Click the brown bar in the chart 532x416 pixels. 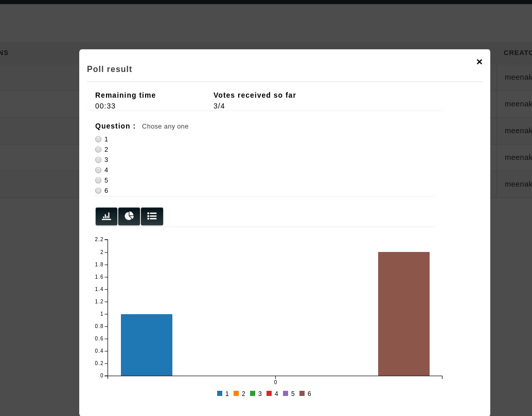[404, 314]
